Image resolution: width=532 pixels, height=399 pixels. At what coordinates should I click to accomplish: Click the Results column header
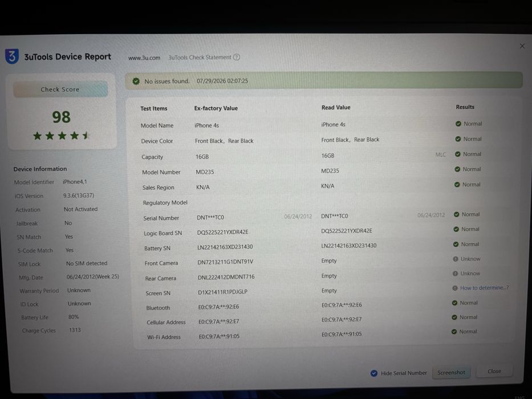465,107
